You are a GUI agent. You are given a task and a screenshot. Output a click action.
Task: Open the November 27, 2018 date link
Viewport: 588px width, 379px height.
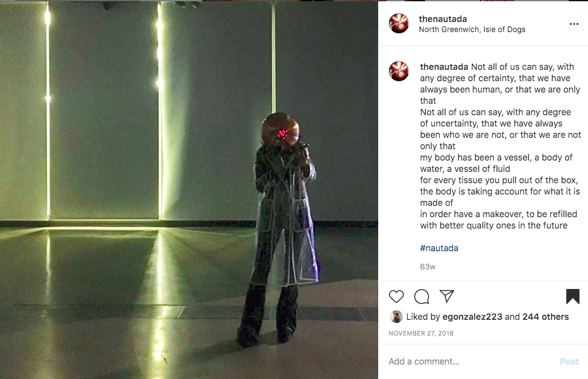coord(421,333)
